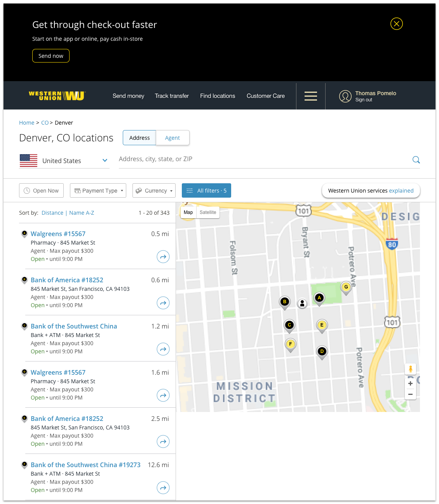Viewport: 439px width, 504px height.
Task: Get directions for Walgreens 1.6 mi listing
Action: click(x=163, y=395)
